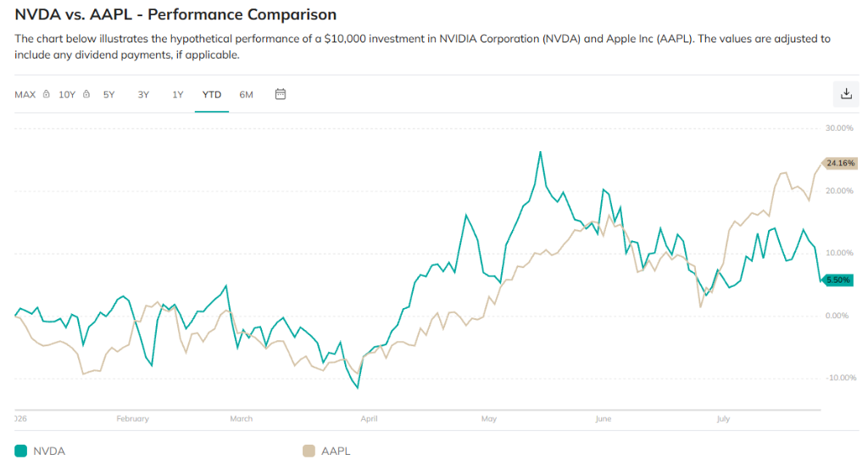Click the 10.00% y-axis label
This screenshot has width=868, height=465.
[839, 253]
